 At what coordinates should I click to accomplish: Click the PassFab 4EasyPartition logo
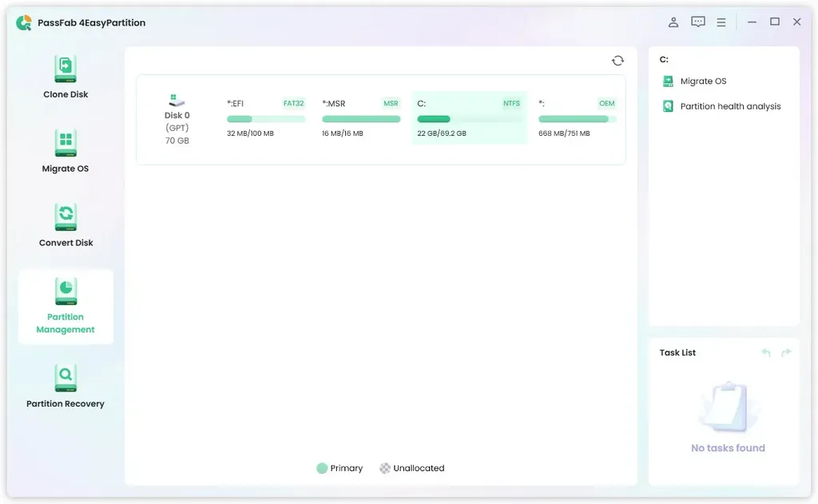[x=23, y=22]
